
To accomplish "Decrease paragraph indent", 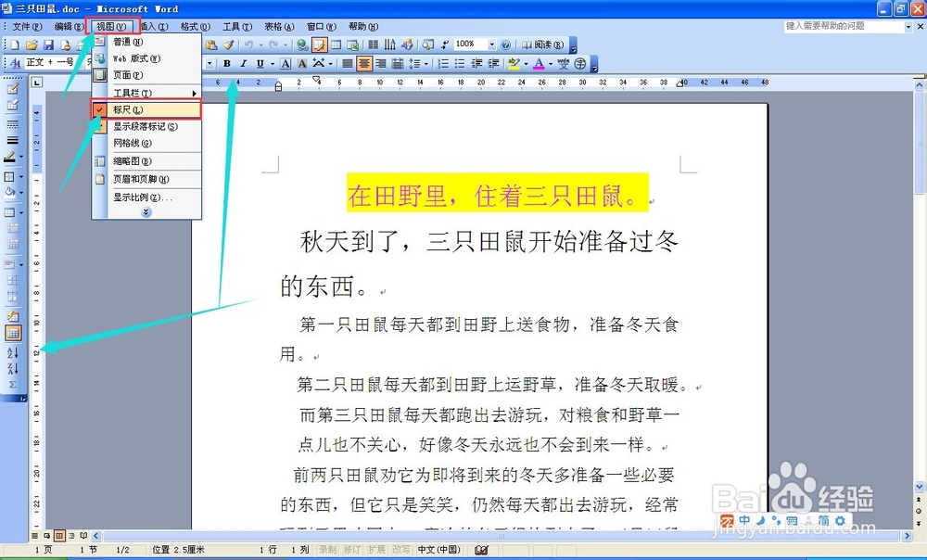I will [x=476, y=63].
